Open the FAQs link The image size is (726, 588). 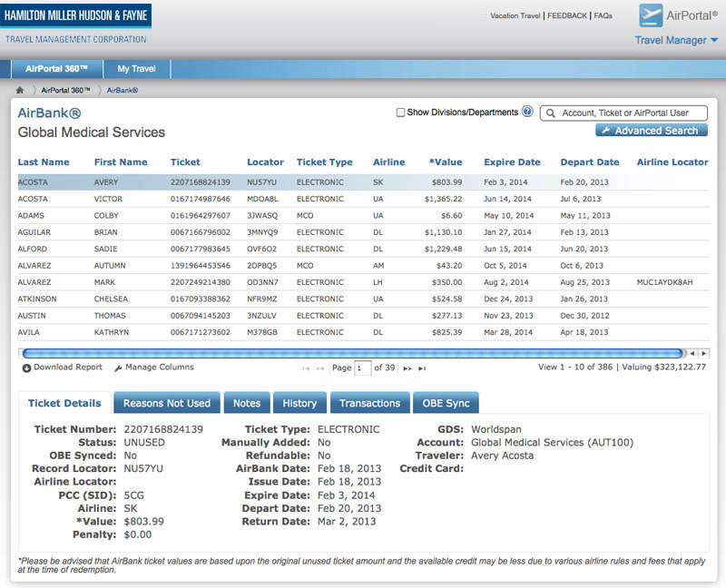click(603, 15)
